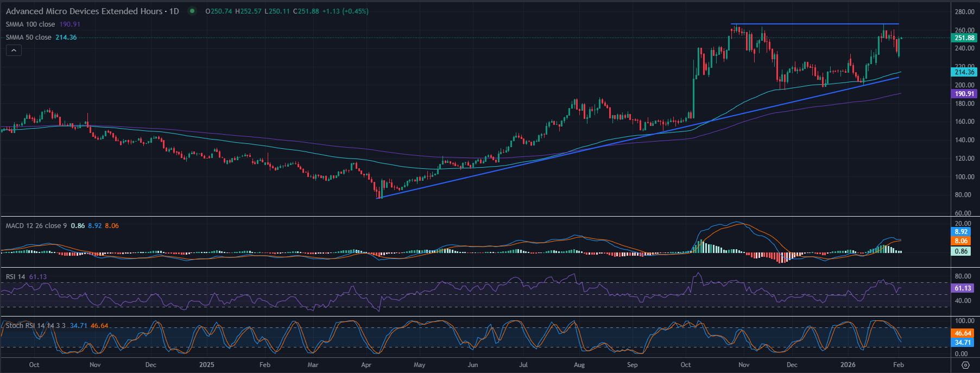Select the MACD 12 26 close 9 legend
The width and height of the screenshot is (980, 373).
point(62,225)
